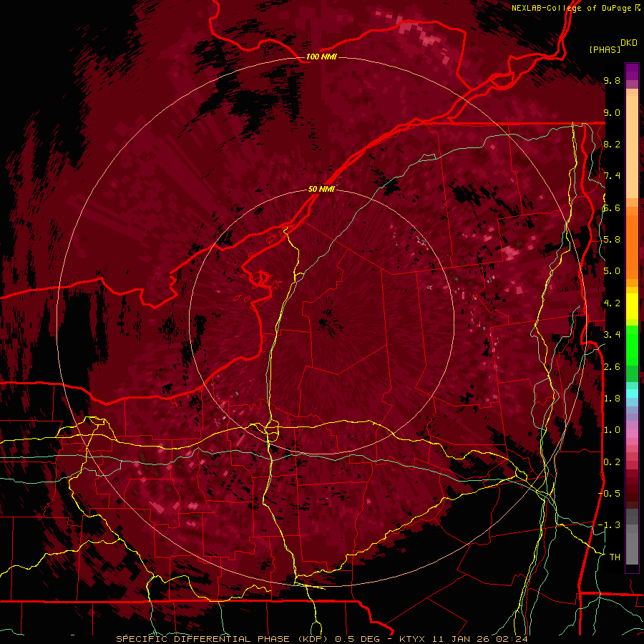Click the 0.2 value on color scale
The width and height of the screenshot is (644, 644).
pos(612,462)
